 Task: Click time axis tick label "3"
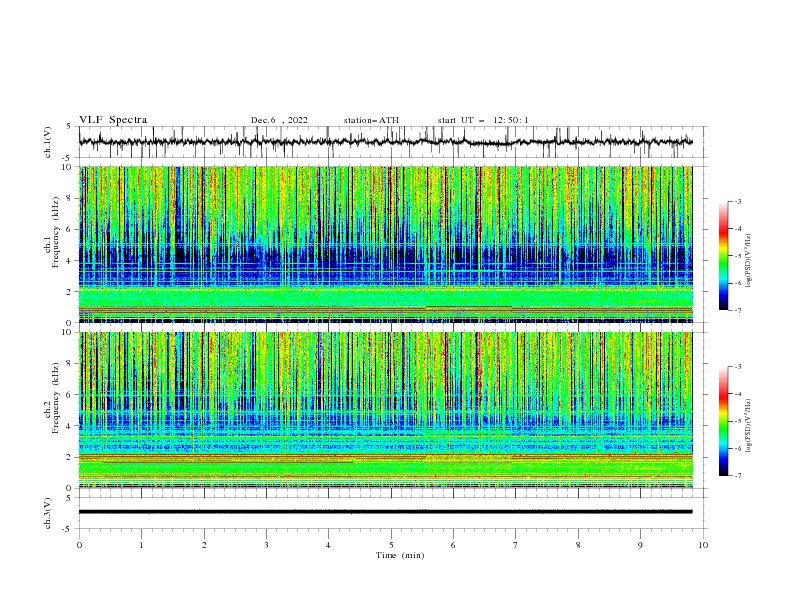point(266,545)
